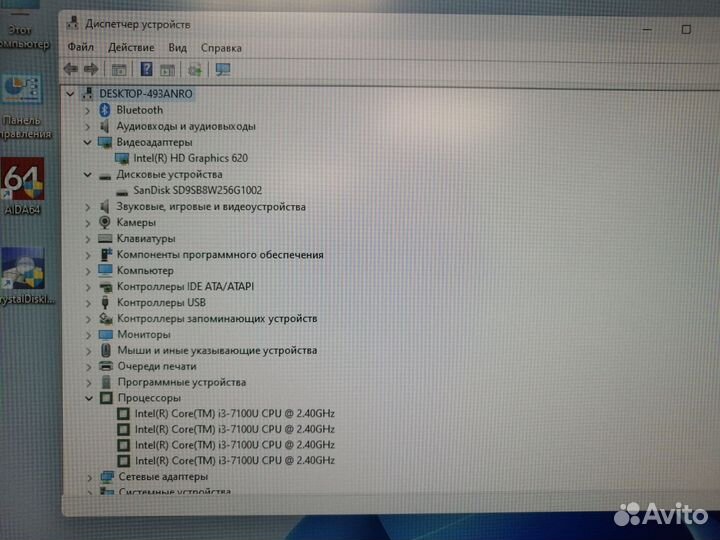
Task: Click Scan for hardware changes monitor icon
Action: pos(223,70)
